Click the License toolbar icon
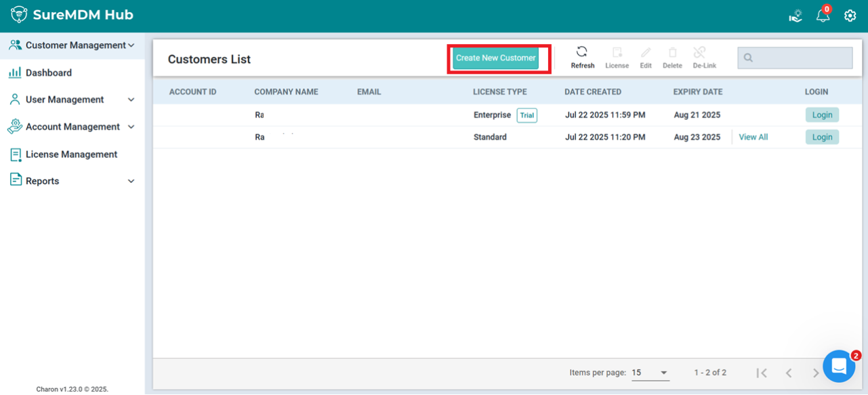The image size is (868, 395). click(x=617, y=53)
